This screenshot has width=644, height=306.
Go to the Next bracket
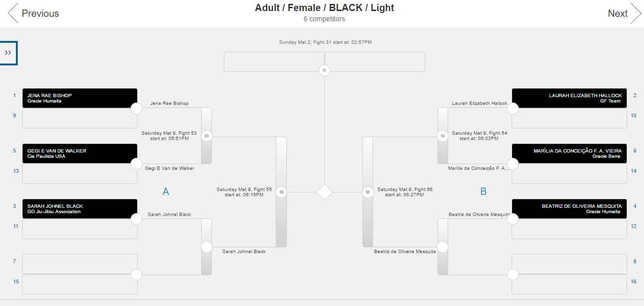pos(624,13)
